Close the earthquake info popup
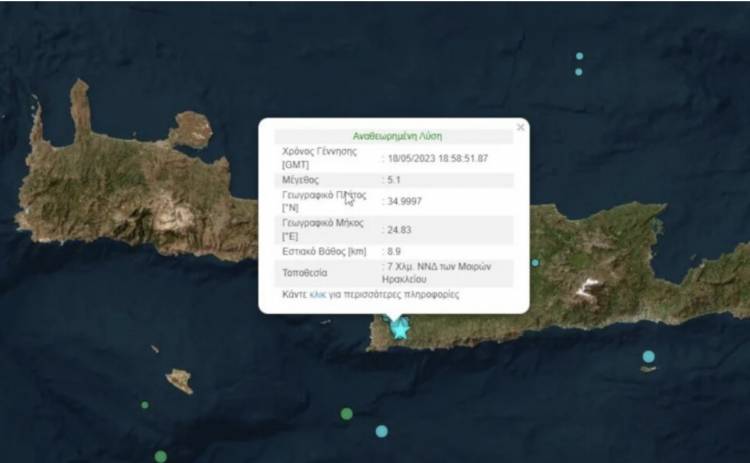 520,127
